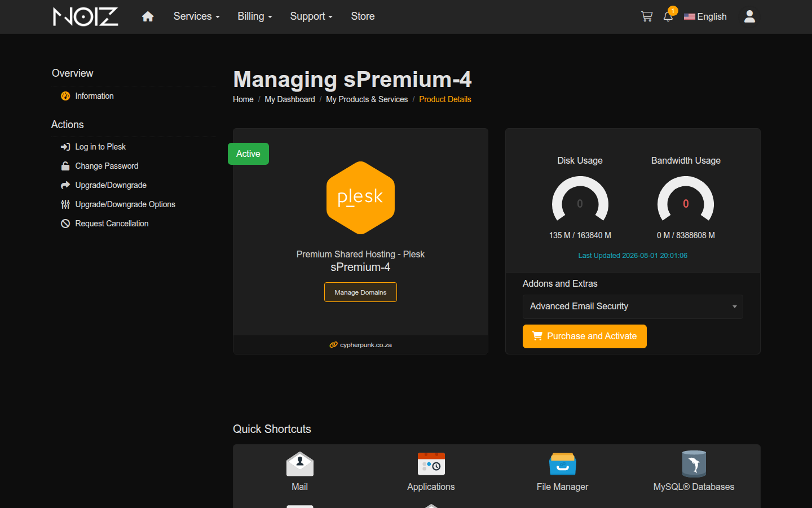Click the Manage Domains button
Image resolution: width=812 pixels, height=508 pixels.
[360, 292]
